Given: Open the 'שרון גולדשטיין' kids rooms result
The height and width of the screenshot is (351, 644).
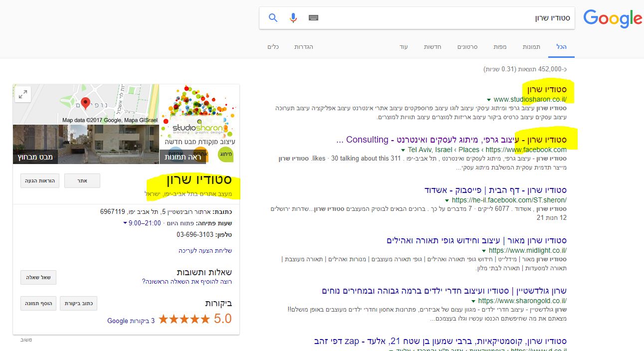Looking at the screenshot, I should click(x=444, y=291).
